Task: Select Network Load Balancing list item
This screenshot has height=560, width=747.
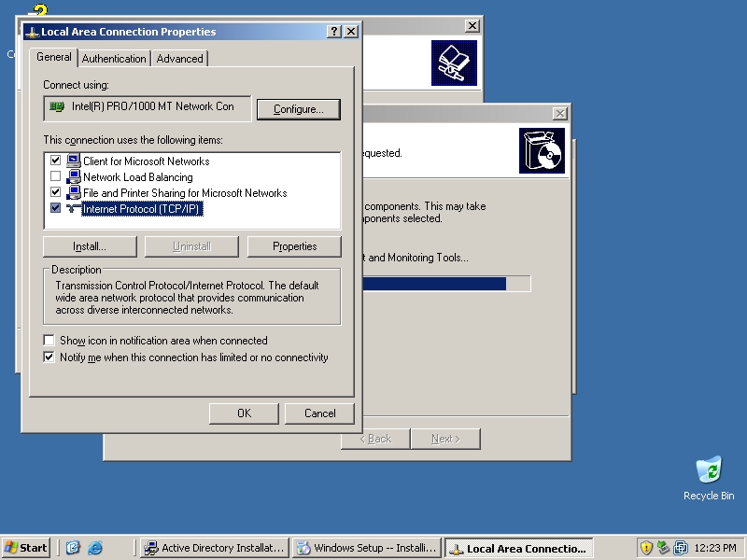Action: coord(137,177)
